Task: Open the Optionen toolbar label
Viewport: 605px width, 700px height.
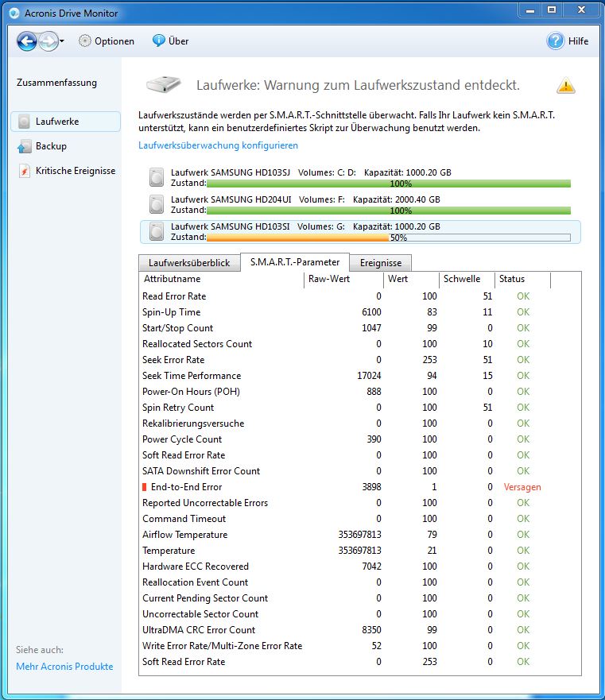Action: pyautogui.click(x=114, y=41)
